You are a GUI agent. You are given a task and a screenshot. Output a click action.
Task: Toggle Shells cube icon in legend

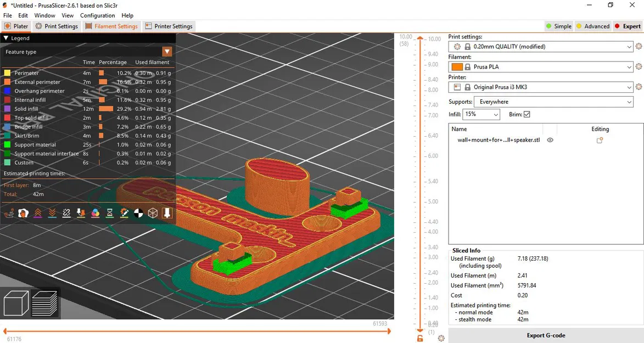click(x=153, y=213)
